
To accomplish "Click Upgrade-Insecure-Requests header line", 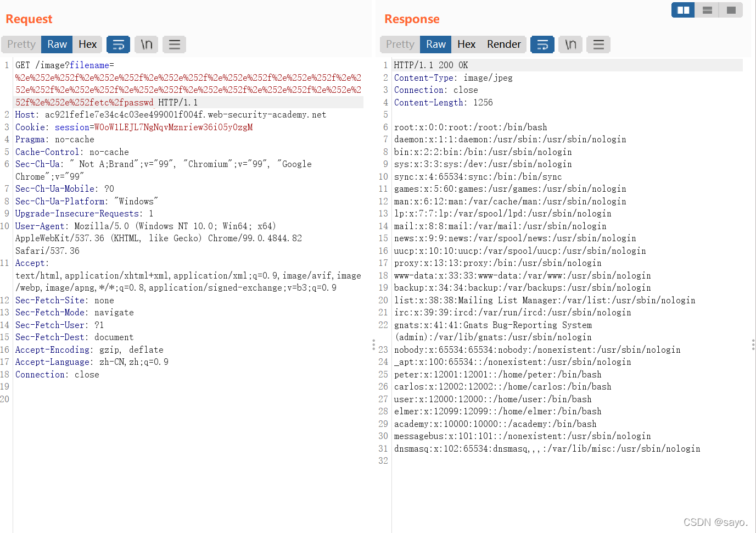I will click(85, 214).
